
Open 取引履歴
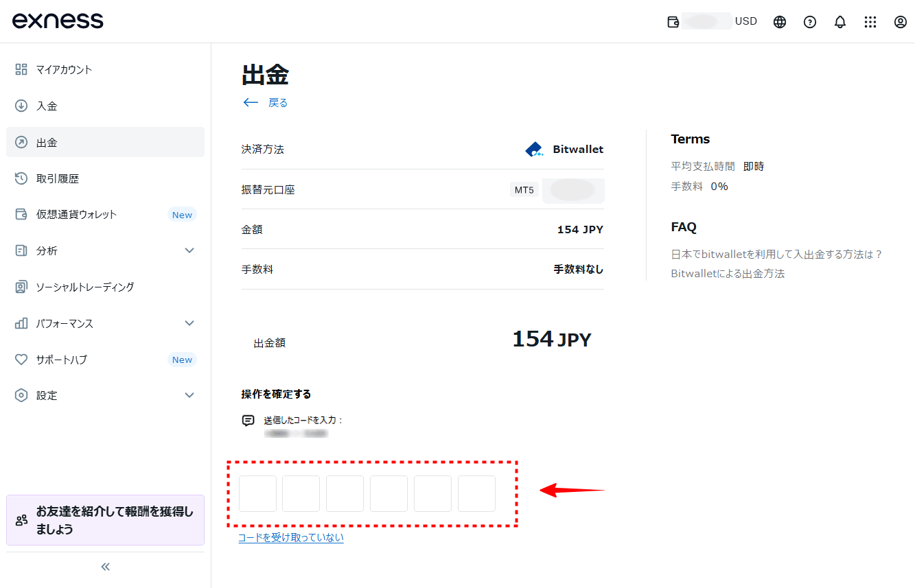pos(106,178)
